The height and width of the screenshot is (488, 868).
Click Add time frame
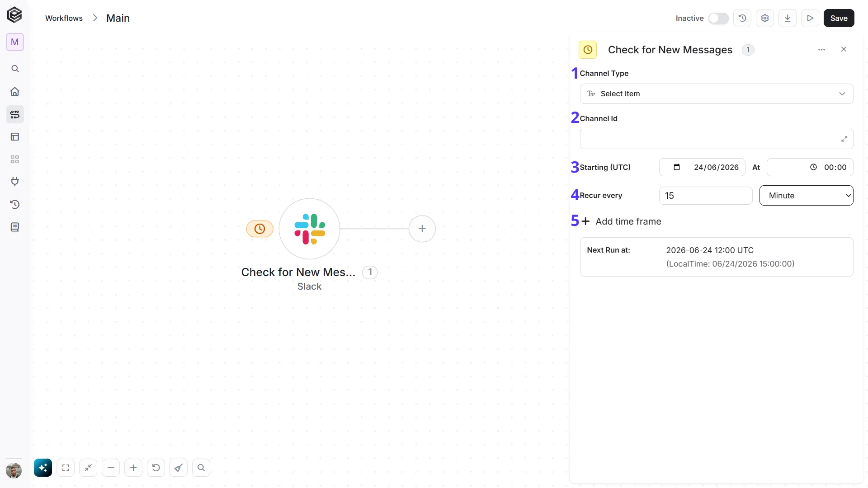[x=621, y=221]
